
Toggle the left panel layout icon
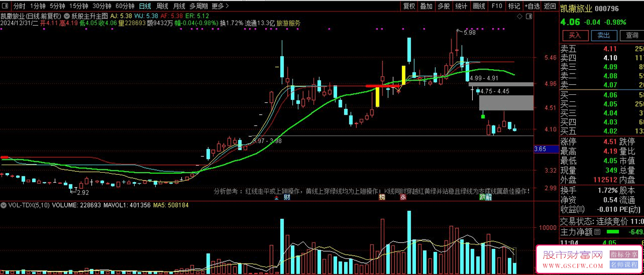5,6
